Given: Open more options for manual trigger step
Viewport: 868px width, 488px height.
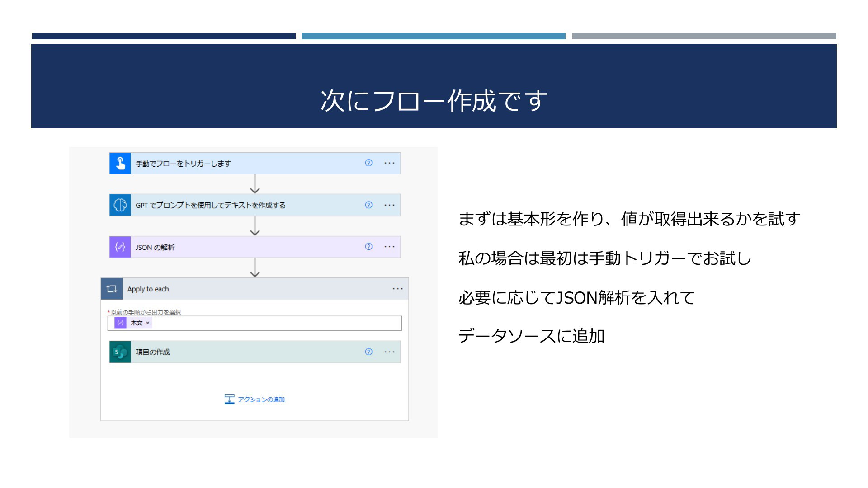Looking at the screenshot, I should [389, 163].
